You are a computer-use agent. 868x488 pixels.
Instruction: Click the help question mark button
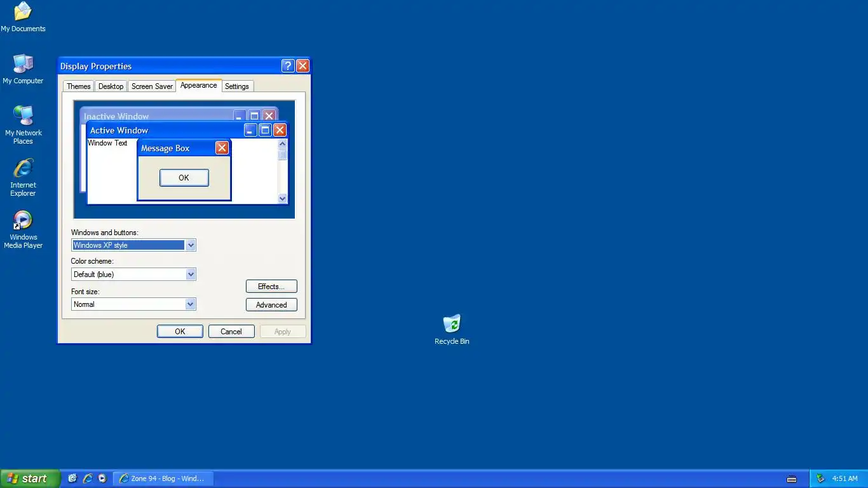point(288,66)
